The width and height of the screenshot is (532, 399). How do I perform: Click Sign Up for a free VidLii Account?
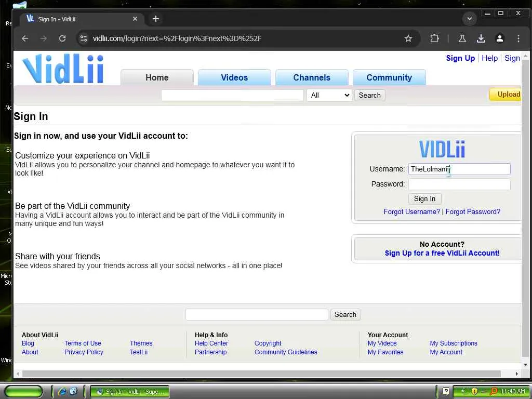point(442,253)
